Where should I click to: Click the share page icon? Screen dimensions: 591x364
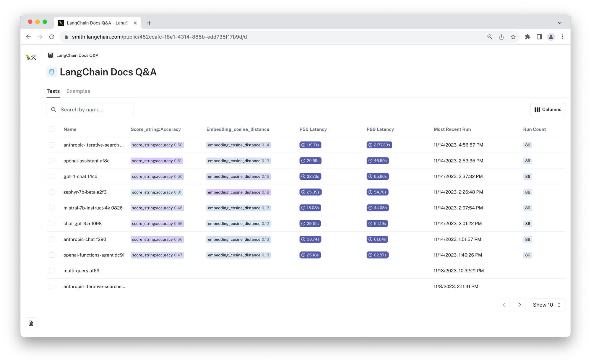point(501,37)
